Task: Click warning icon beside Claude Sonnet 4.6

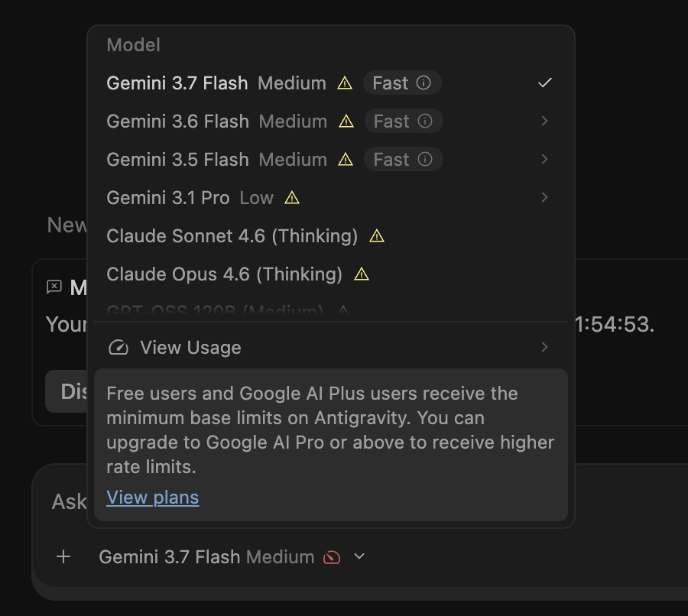Action: 376,235
